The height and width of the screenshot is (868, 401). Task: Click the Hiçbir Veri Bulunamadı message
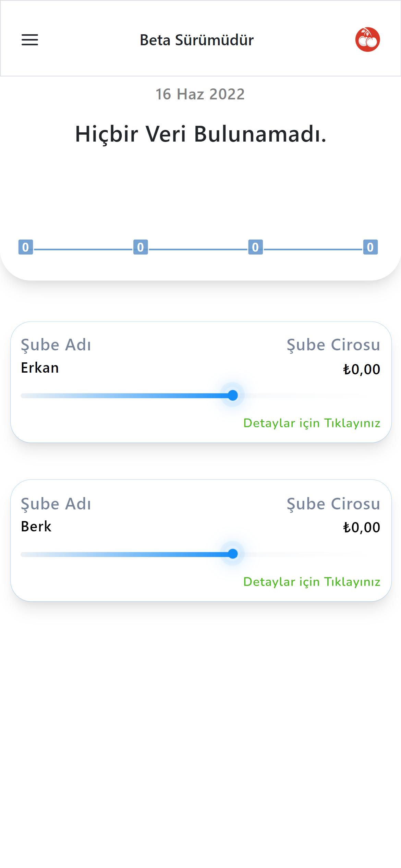click(x=200, y=134)
